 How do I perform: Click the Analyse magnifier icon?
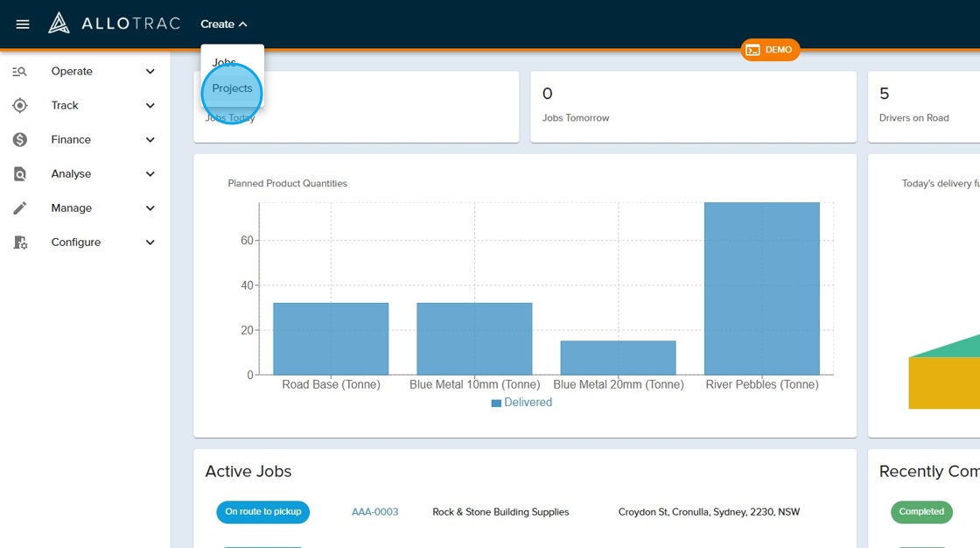[20, 174]
